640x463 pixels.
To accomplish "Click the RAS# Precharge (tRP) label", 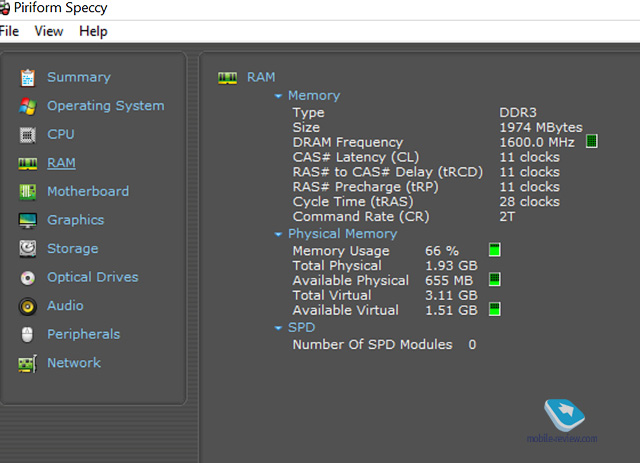I will click(365, 187).
